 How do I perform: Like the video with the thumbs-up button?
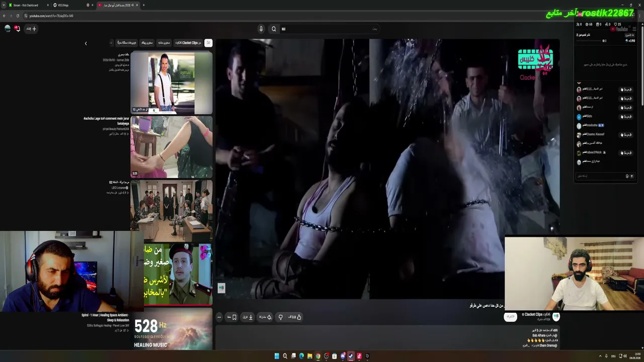click(295, 317)
